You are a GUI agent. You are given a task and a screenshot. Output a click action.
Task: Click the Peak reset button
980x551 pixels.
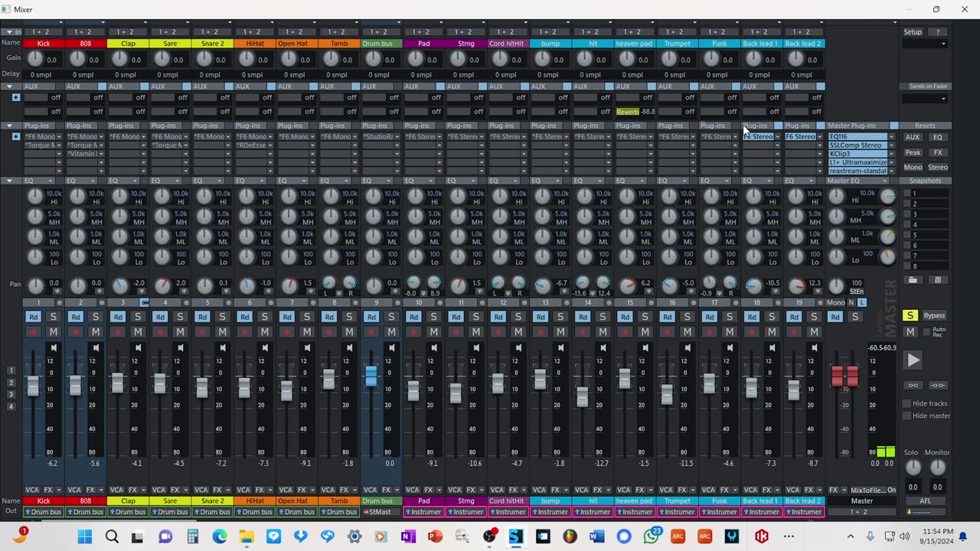(x=913, y=153)
